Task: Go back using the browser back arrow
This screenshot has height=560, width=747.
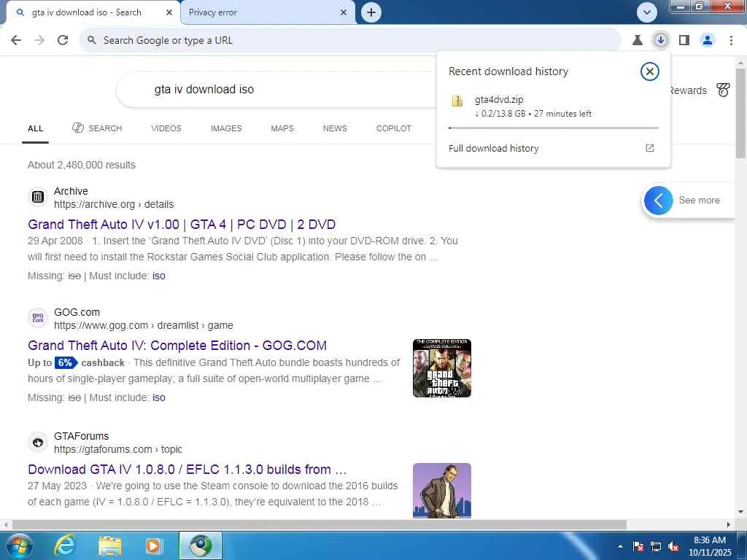Action: [x=16, y=40]
